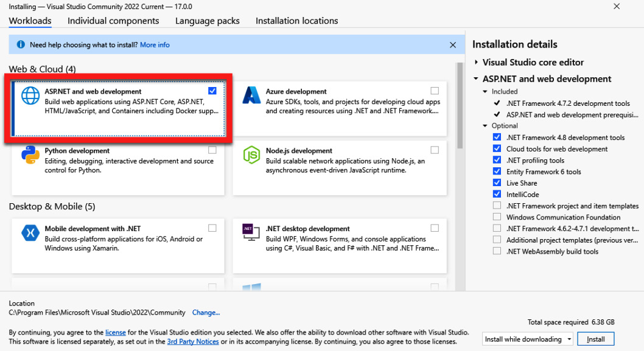The width and height of the screenshot is (644, 351).
Task: Uncheck Entity Framework 6 tools
Action: click(x=497, y=171)
